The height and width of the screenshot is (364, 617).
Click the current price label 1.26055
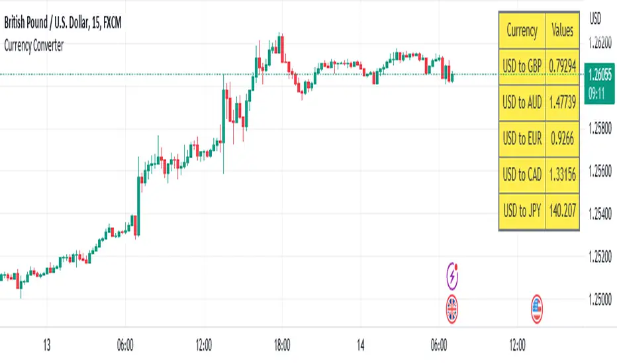coord(601,74)
